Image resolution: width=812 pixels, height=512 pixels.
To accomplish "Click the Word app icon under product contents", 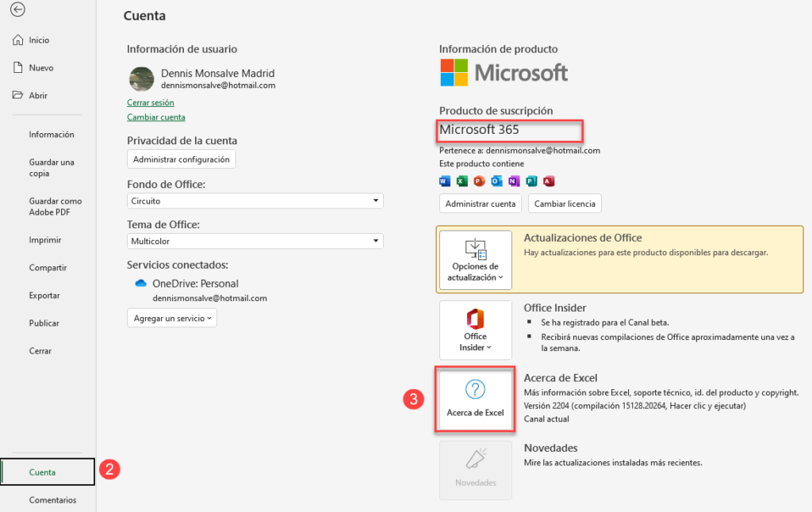I will pos(444,181).
